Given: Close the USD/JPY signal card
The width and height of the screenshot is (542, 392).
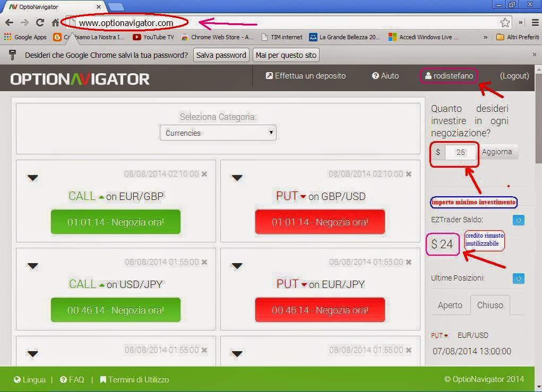Looking at the screenshot, I should tap(204, 262).
